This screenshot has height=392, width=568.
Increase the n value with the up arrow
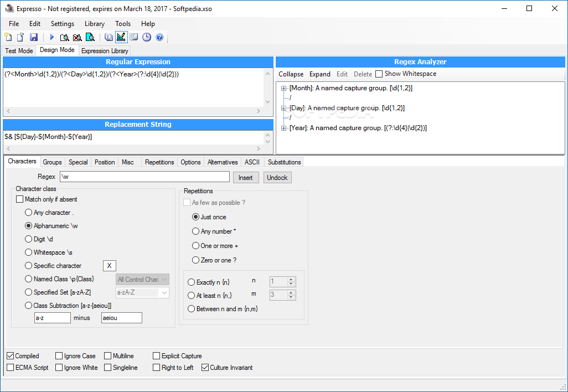291,279
